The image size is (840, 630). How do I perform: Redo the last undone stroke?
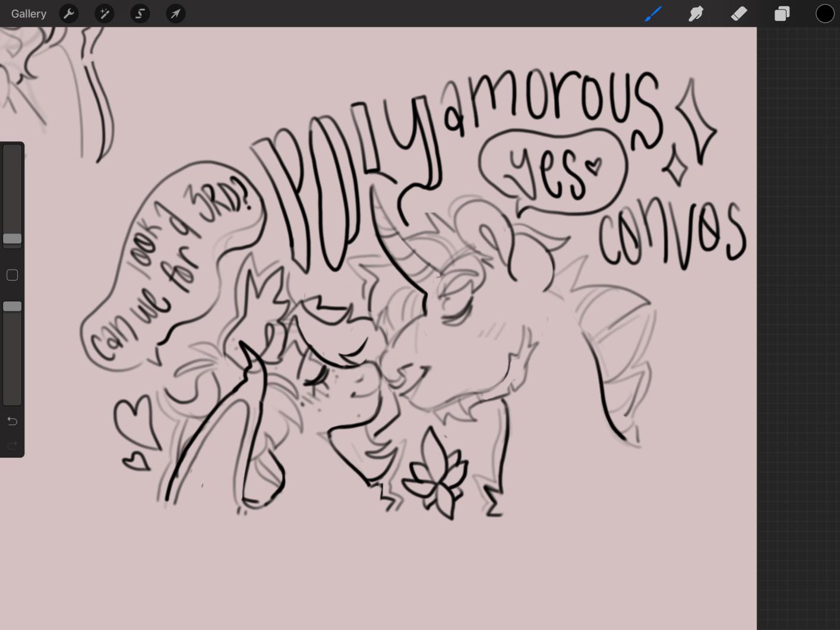[12, 446]
